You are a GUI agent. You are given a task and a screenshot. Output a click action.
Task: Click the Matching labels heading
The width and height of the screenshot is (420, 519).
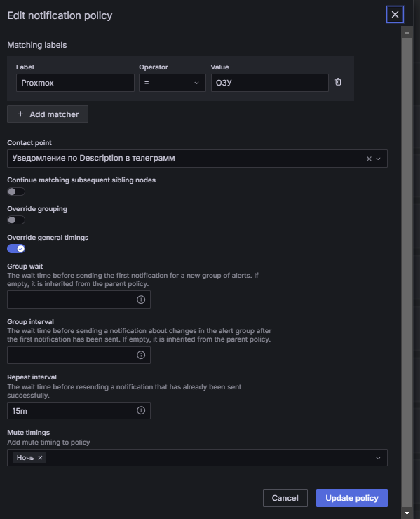coord(36,45)
